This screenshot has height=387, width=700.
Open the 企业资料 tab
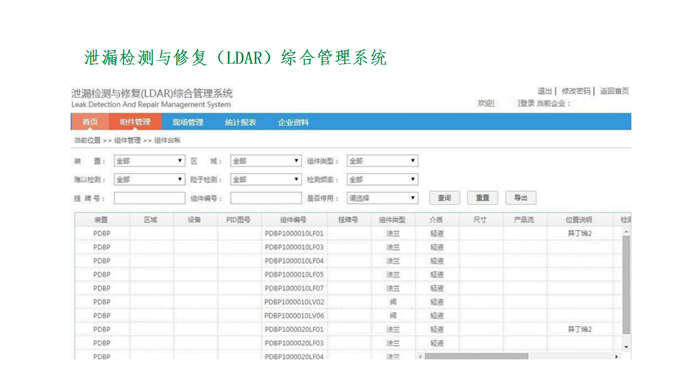[293, 122]
